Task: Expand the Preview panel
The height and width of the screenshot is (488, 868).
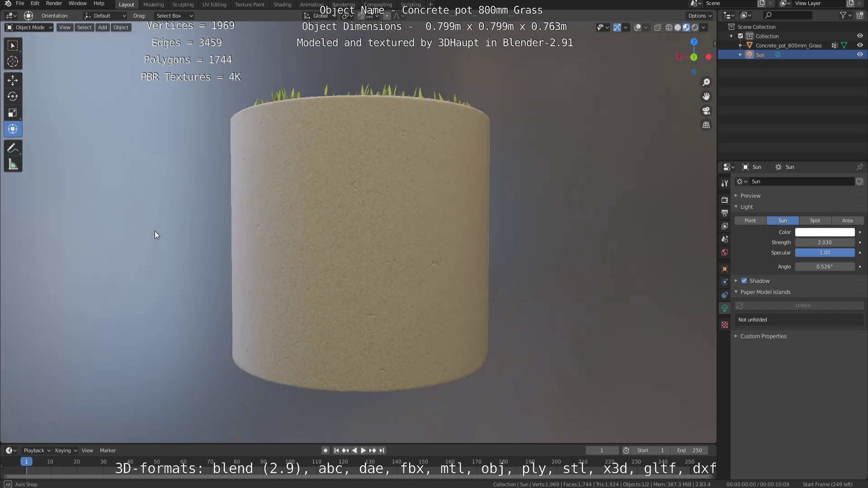Action: 750,196
